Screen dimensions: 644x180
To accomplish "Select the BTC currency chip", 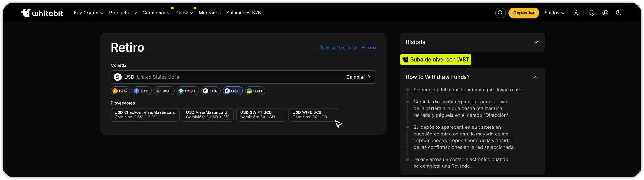I will point(120,91).
